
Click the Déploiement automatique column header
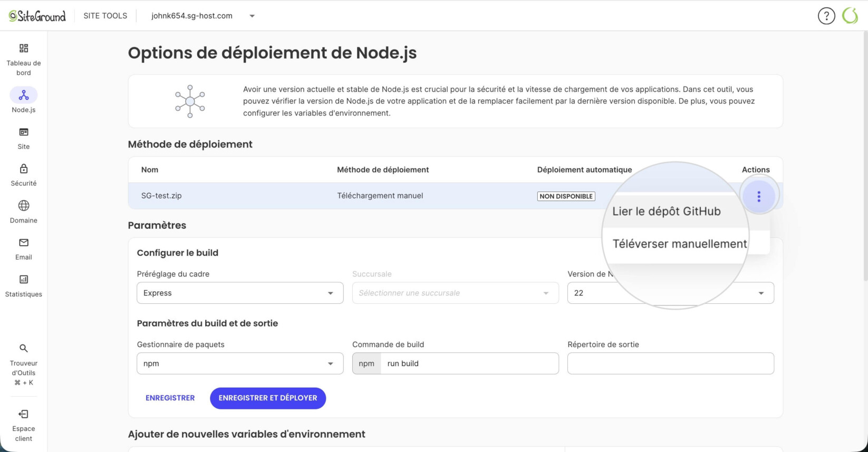(x=584, y=170)
